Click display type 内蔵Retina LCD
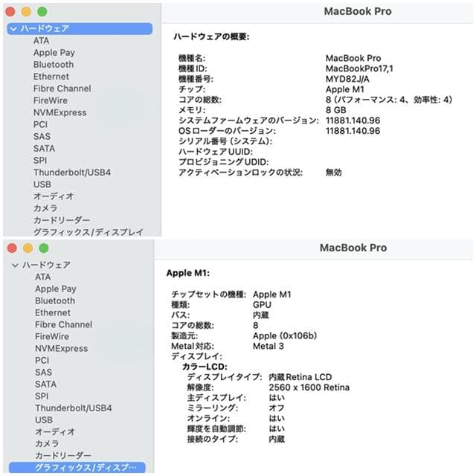The width and height of the screenshot is (476, 476). point(300,377)
